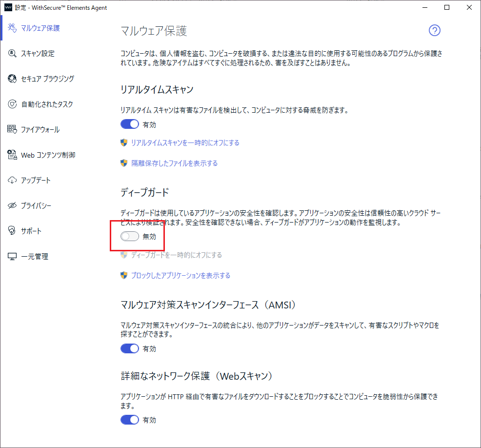
Task: Enable the ディープガード toggle
Action: point(130,237)
